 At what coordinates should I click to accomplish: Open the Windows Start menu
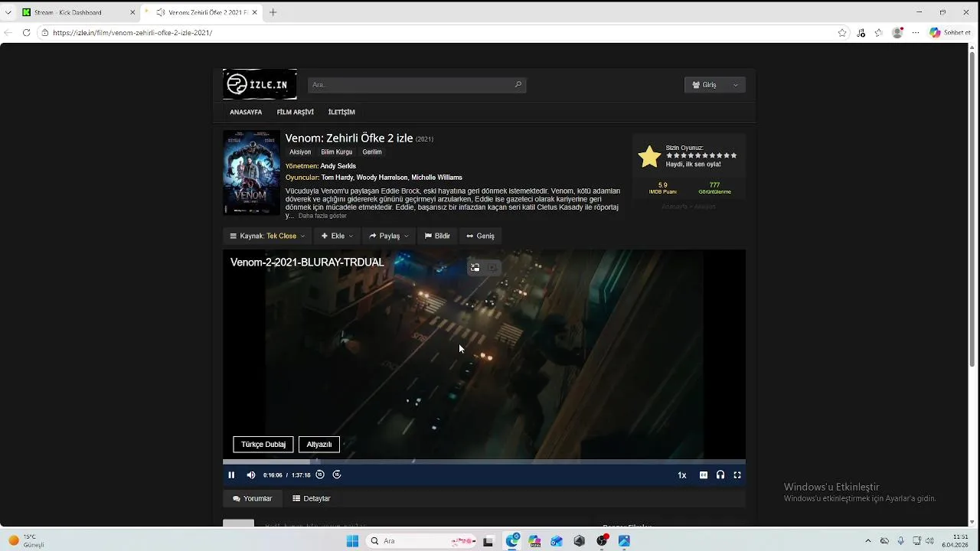pyautogui.click(x=352, y=541)
